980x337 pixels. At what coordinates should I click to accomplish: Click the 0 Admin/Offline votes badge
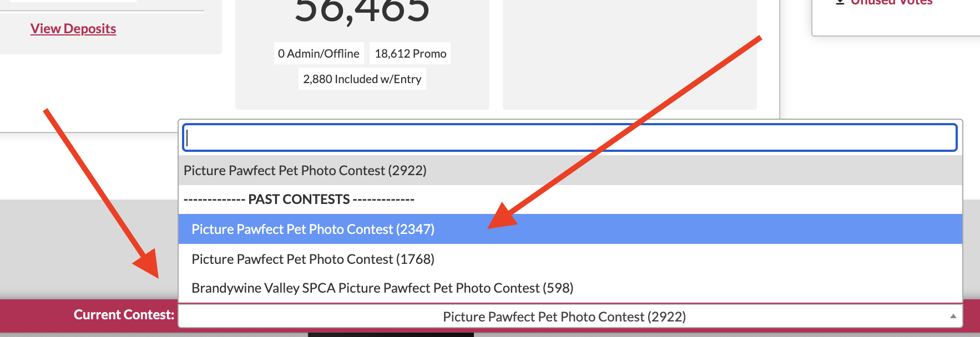point(319,54)
